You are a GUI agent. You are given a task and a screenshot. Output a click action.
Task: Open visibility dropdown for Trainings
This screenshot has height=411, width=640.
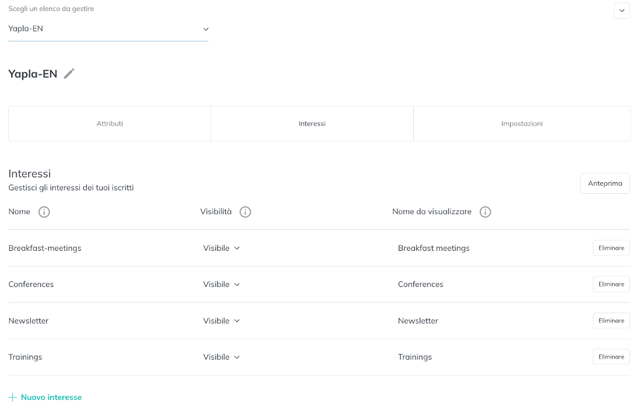tap(221, 357)
